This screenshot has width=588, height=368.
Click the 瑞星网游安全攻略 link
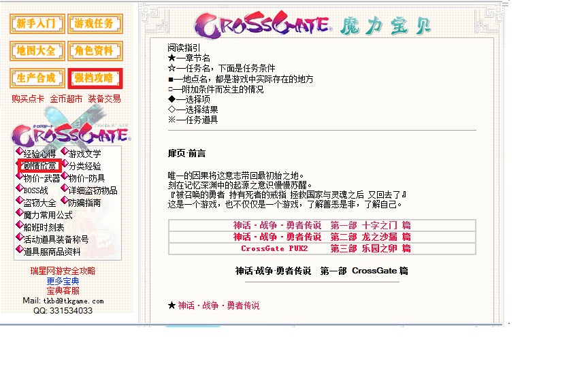(63, 271)
